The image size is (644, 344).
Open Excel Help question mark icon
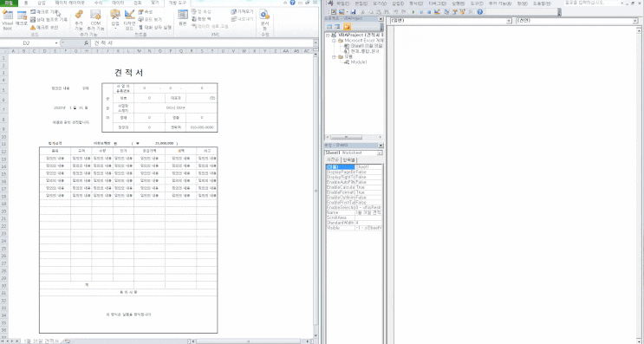pos(292,3)
